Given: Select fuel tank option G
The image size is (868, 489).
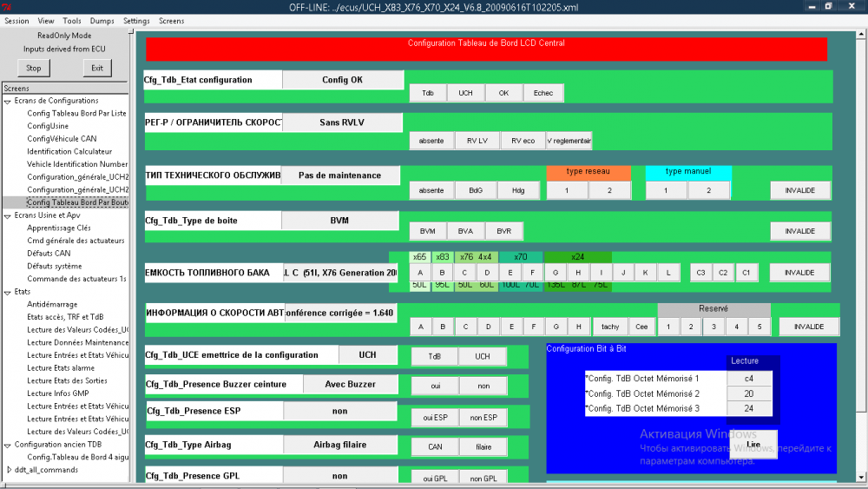Looking at the screenshot, I should pos(556,273).
